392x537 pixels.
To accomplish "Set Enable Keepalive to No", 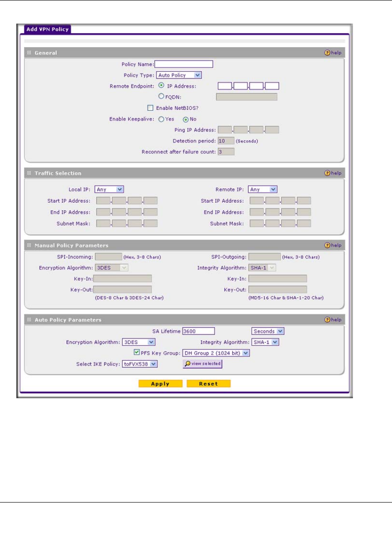I will [x=186, y=119].
